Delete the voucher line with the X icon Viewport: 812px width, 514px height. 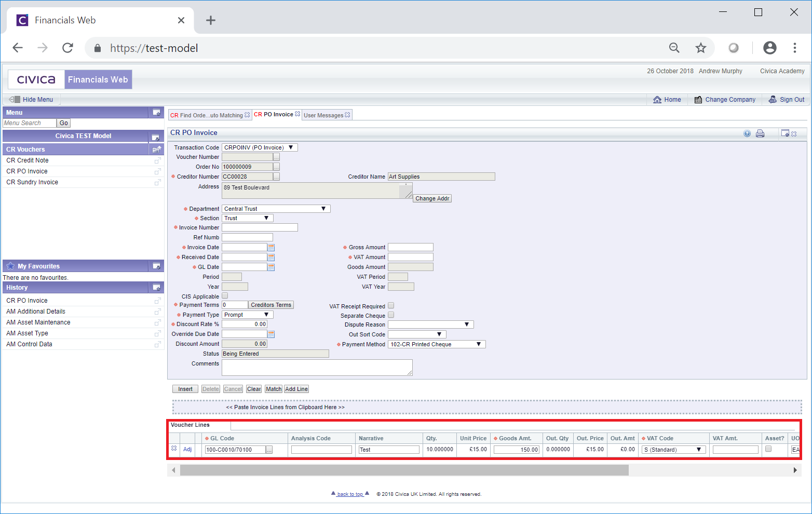174,449
